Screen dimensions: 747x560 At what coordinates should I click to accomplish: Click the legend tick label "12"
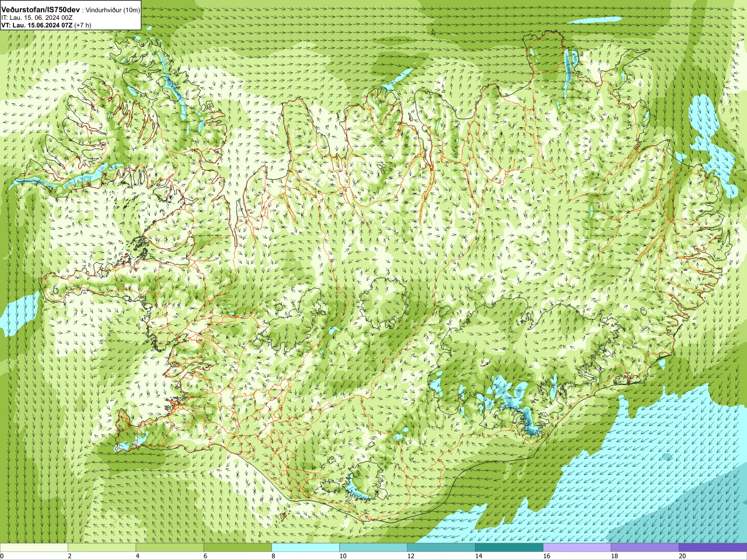tap(411, 556)
